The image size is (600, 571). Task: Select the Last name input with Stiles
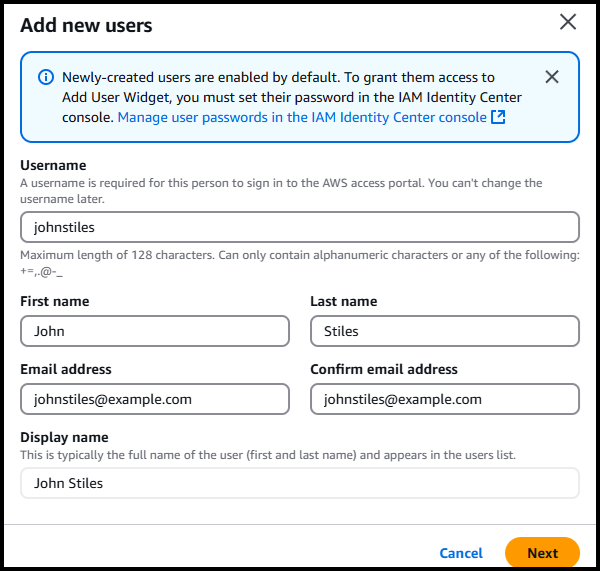(x=444, y=331)
